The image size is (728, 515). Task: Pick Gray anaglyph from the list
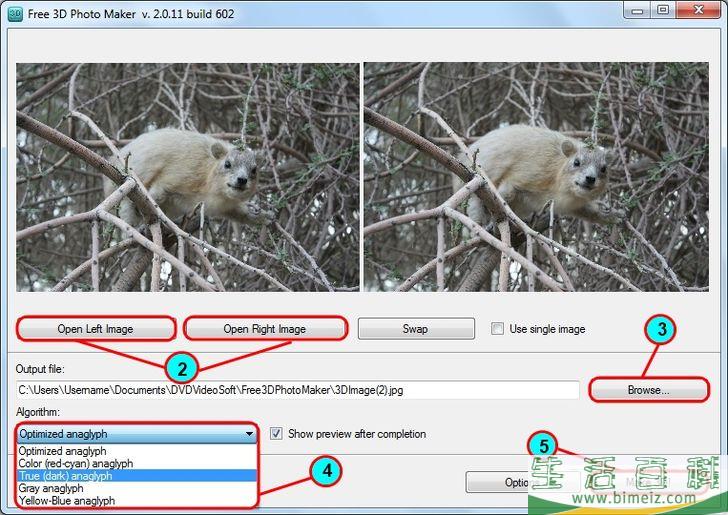coord(51,488)
